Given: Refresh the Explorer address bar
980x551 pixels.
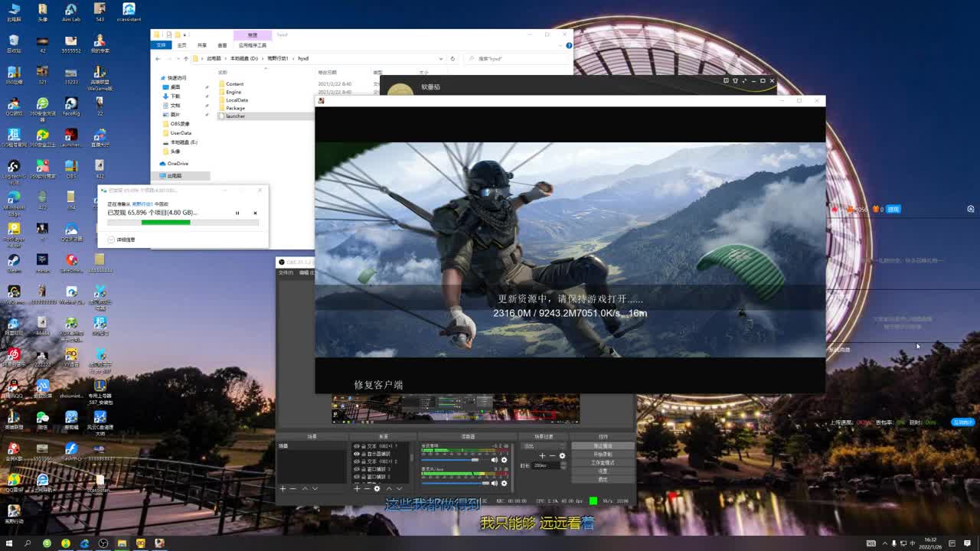Looking at the screenshot, I should 452,58.
